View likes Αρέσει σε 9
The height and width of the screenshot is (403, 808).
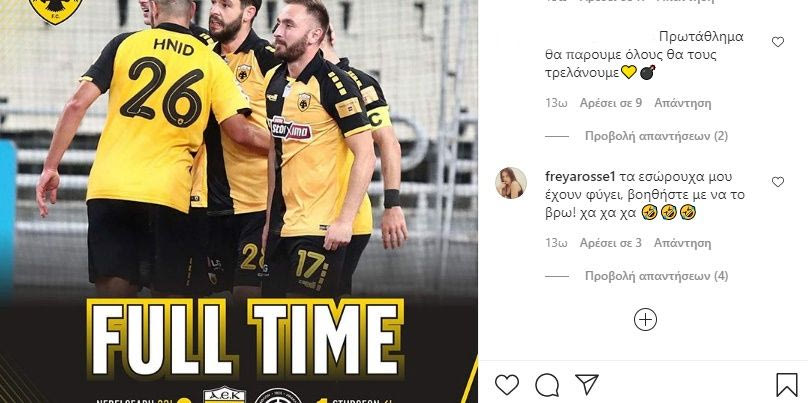click(611, 103)
